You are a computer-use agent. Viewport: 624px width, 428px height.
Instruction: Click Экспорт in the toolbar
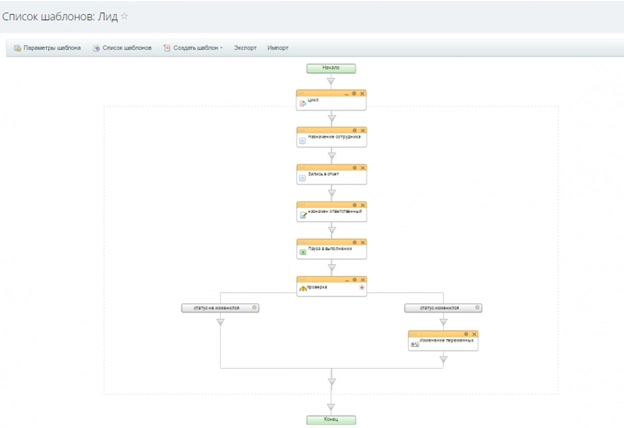click(x=245, y=48)
